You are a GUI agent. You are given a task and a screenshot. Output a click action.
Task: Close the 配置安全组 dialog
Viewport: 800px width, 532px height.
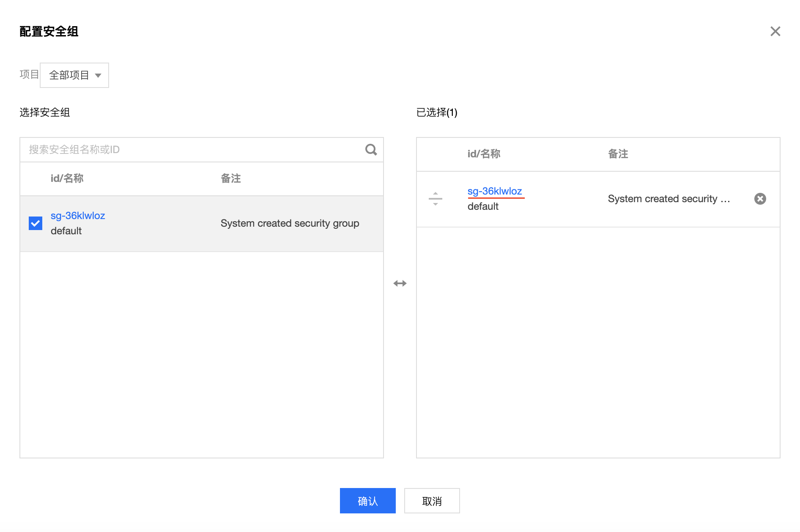pyautogui.click(x=775, y=31)
